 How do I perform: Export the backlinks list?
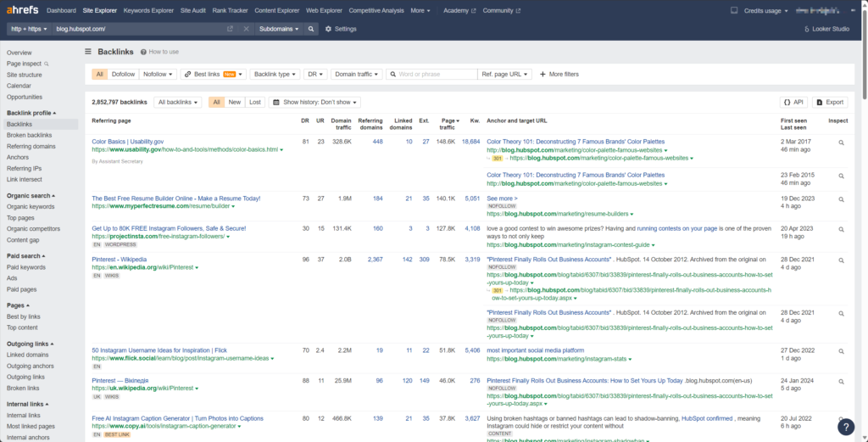click(x=829, y=102)
